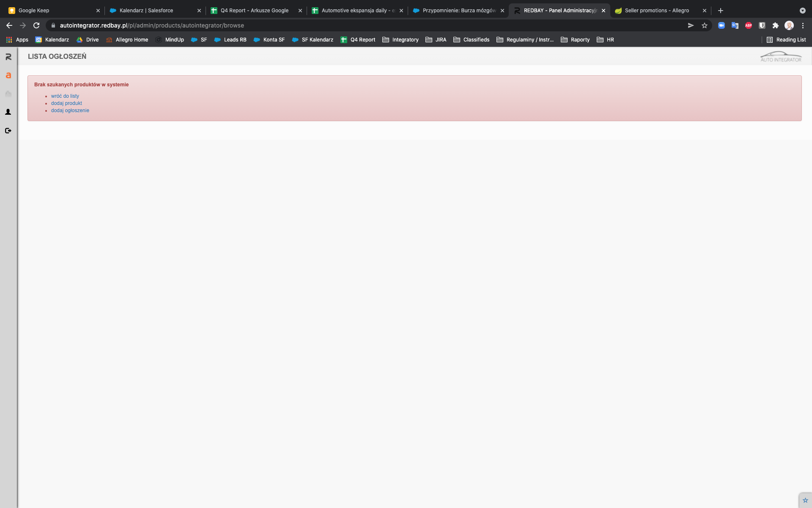Open the Integratory bookmarks folder
The image size is (812, 508).
400,40
